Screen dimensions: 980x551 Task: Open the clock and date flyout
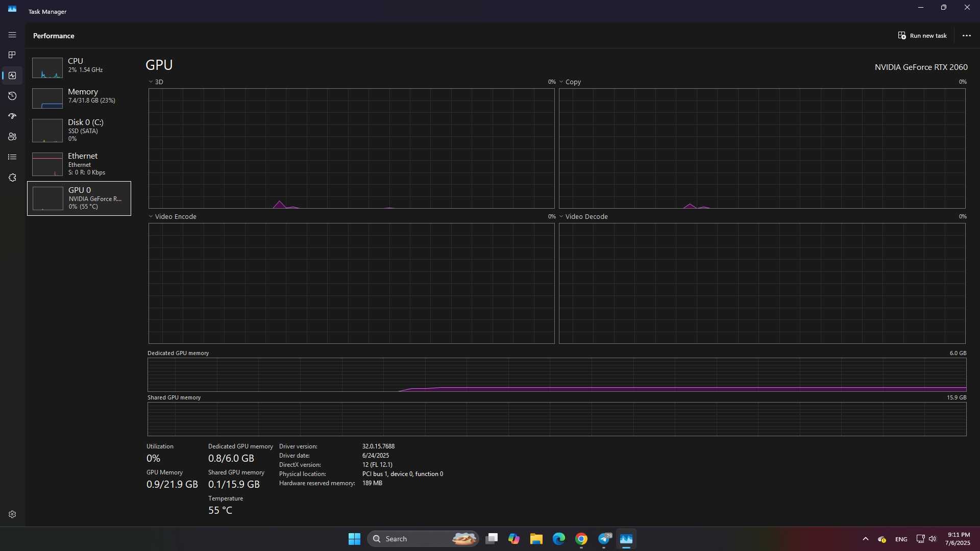tap(958, 539)
